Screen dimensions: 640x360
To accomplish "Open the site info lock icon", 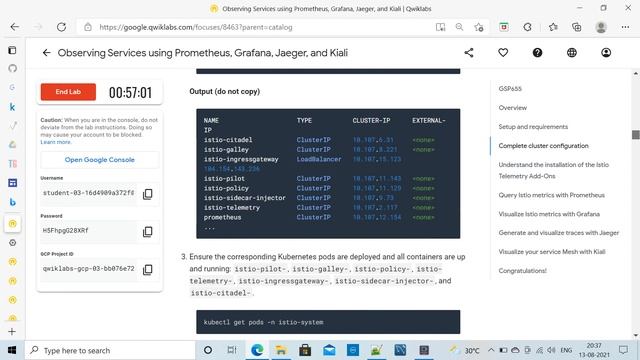I will [88, 27].
